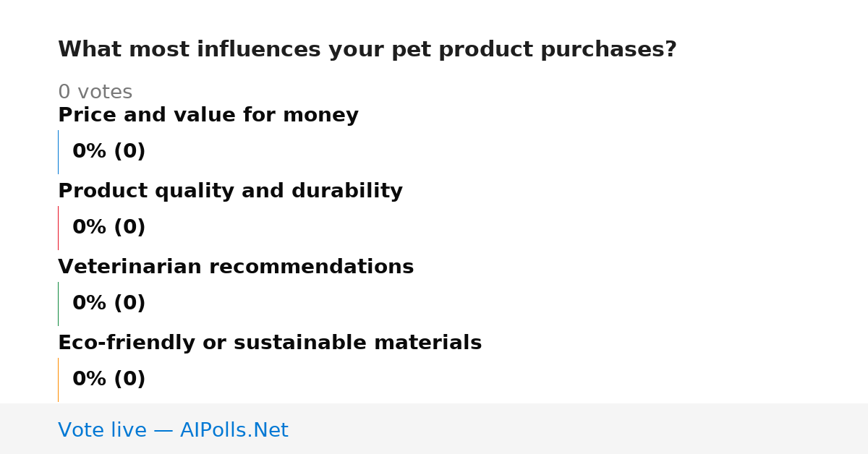Click the 0% (0) result for Price and value
Viewport: 868px width, 454px height.
pos(109,152)
